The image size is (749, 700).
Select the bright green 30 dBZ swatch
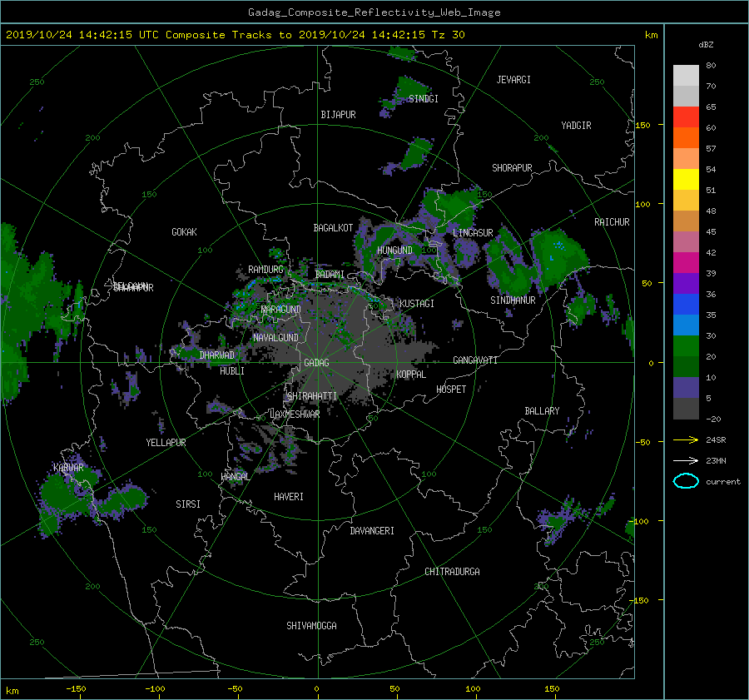click(x=686, y=345)
